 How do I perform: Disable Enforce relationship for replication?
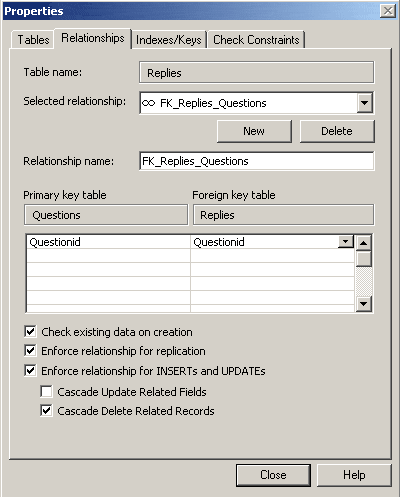tap(30, 351)
